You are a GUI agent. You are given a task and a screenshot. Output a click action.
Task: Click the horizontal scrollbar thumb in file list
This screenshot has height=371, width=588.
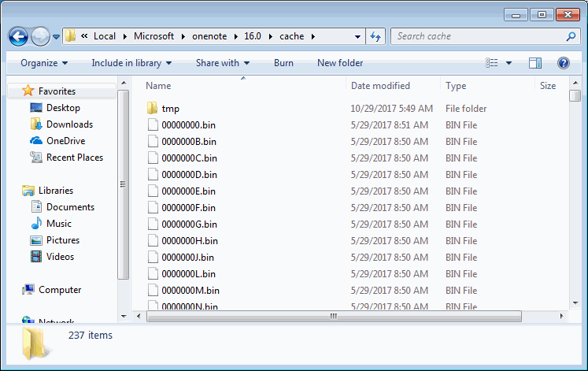coord(333,316)
